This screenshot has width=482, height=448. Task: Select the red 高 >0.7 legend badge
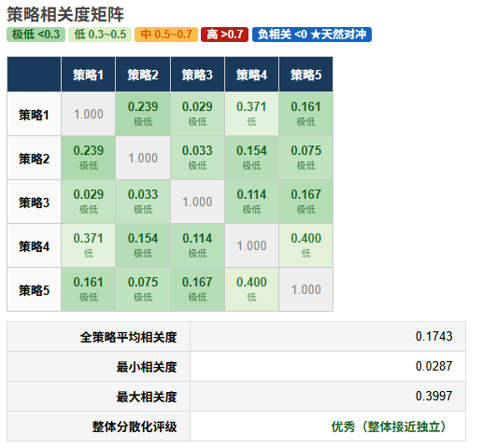(224, 35)
